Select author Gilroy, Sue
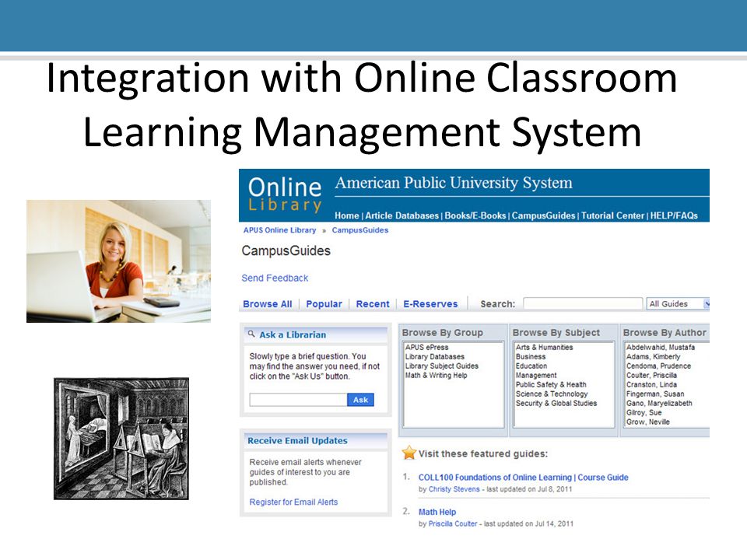Screen dimensions: 747x560 click(x=644, y=412)
